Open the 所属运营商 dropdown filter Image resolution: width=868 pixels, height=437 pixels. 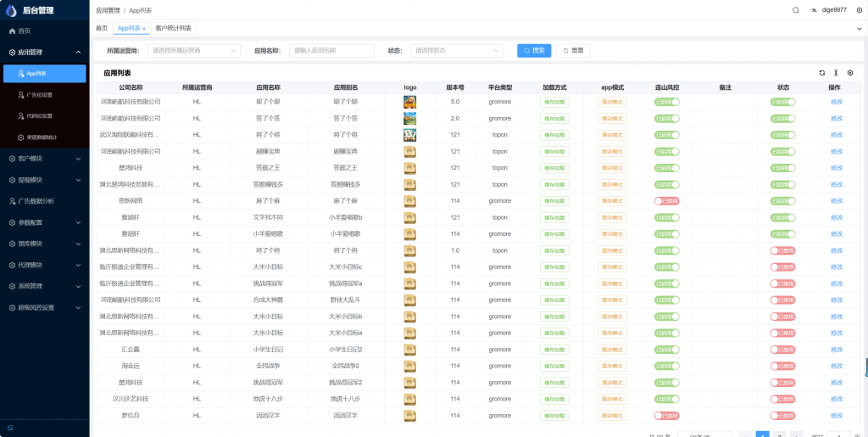194,51
